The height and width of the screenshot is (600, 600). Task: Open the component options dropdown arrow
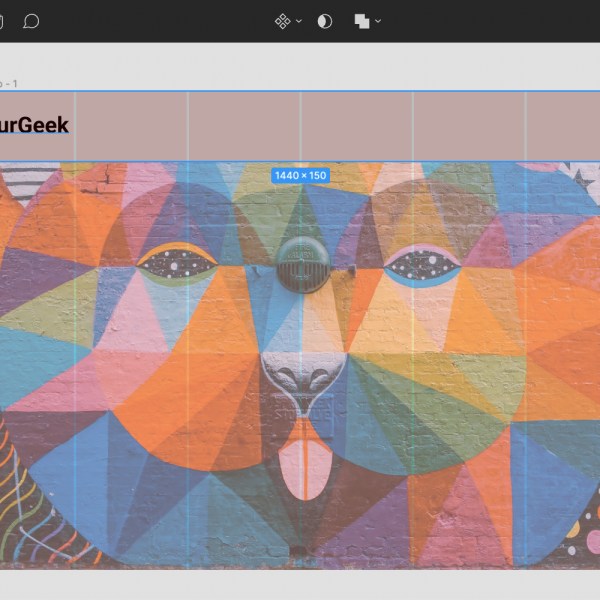299,21
